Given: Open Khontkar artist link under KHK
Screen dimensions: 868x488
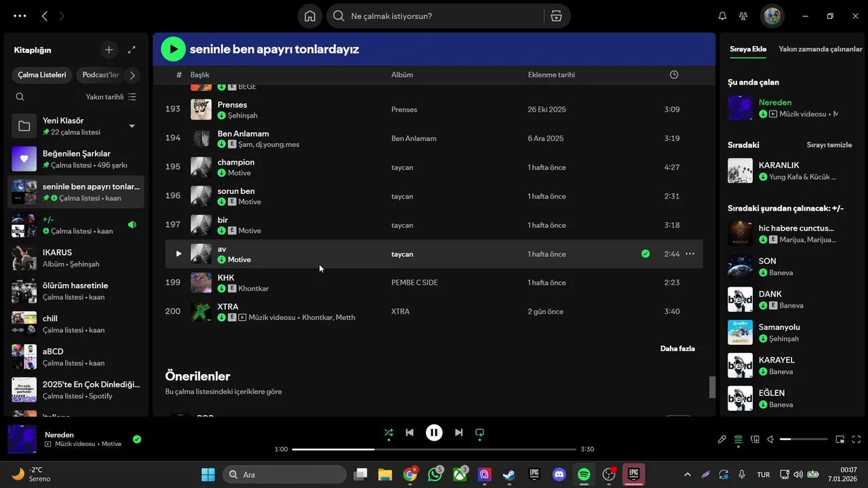Looking at the screenshot, I should pyautogui.click(x=254, y=289).
